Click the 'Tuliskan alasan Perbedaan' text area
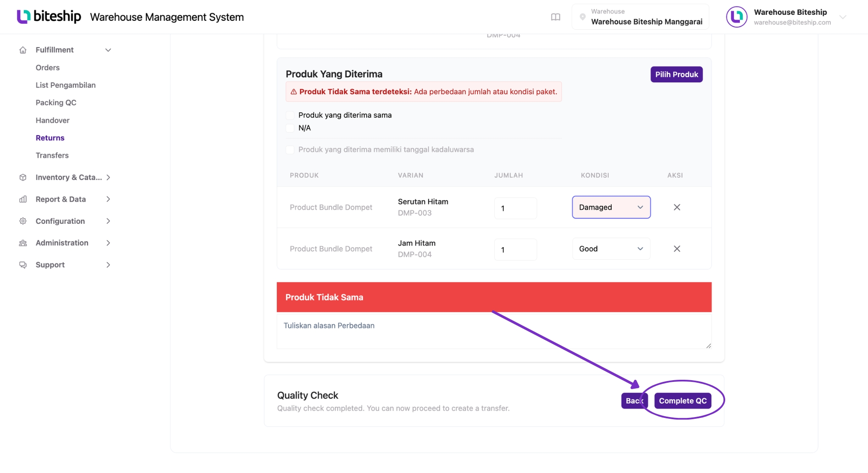 (x=494, y=331)
